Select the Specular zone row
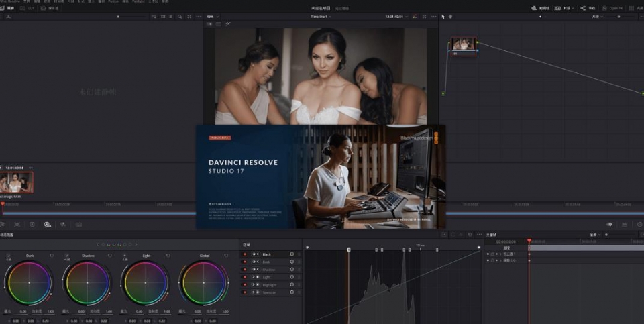The image size is (644, 324). coord(270,292)
